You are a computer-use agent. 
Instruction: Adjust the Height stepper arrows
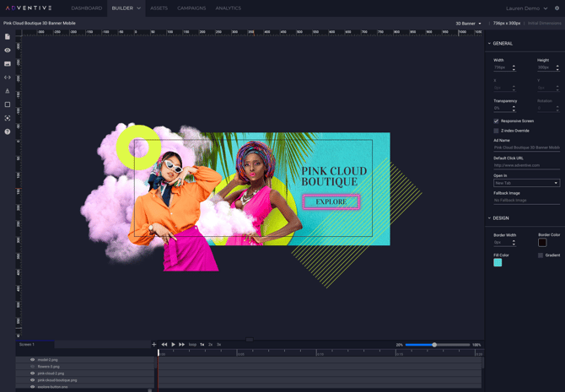tap(557, 67)
